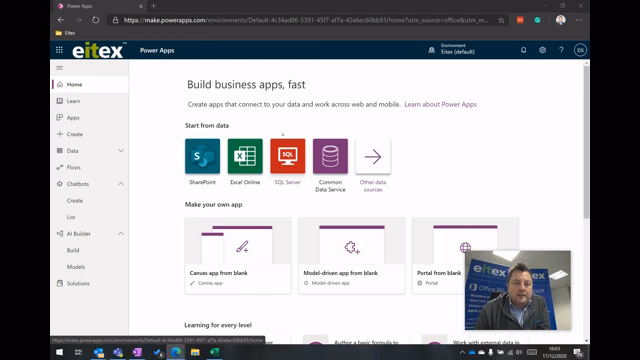The width and height of the screenshot is (640, 360).
Task: Open browser settings ellipsis menu
Action: [579, 20]
